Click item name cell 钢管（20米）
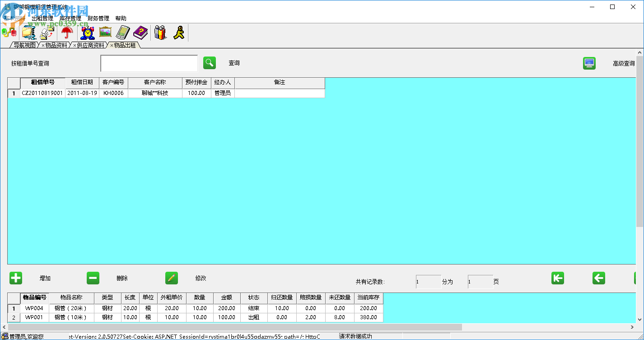Viewport: 644px width, 340px height. pos(71,308)
